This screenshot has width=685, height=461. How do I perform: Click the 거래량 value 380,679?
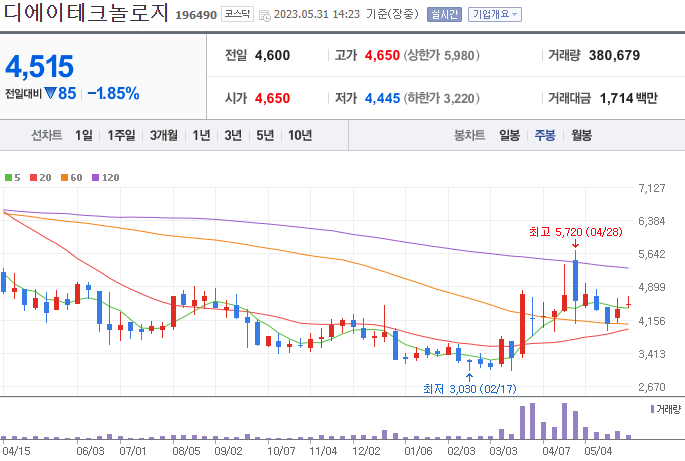click(x=614, y=55)
